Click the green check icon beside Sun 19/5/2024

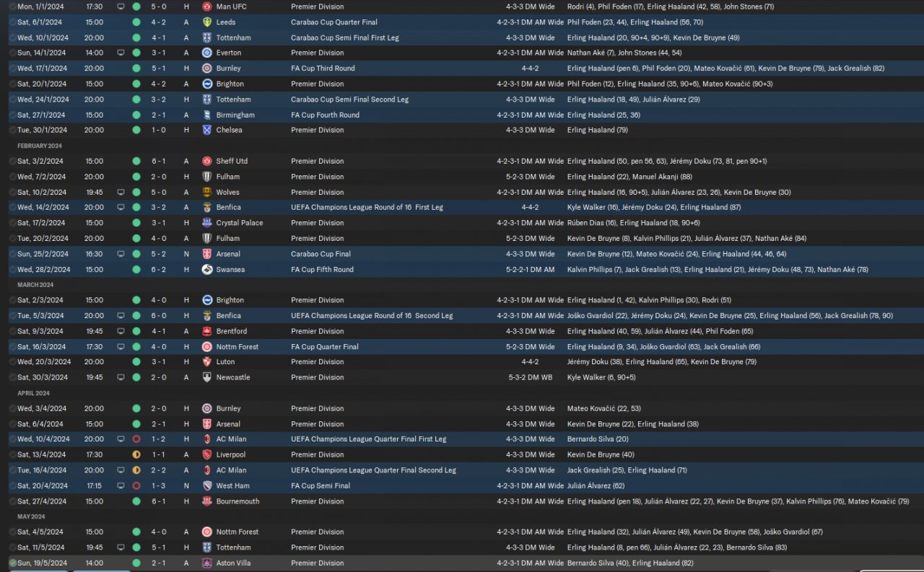click(12, 563)
